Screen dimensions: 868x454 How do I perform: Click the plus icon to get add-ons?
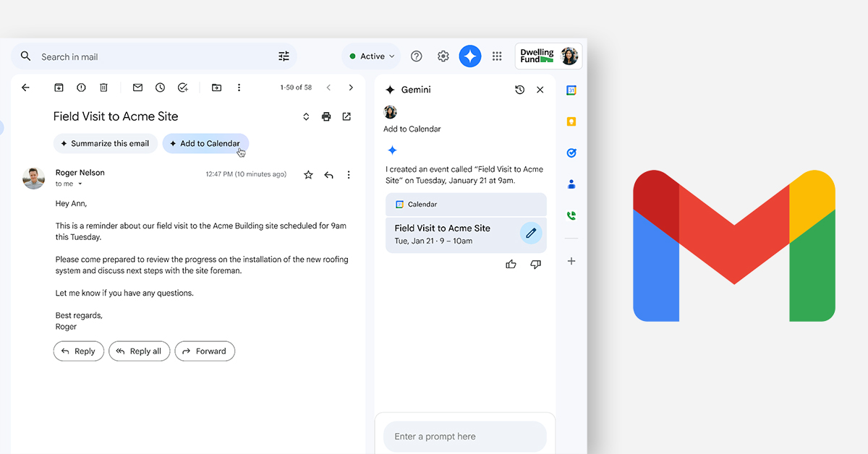click(x=571, y=261)
